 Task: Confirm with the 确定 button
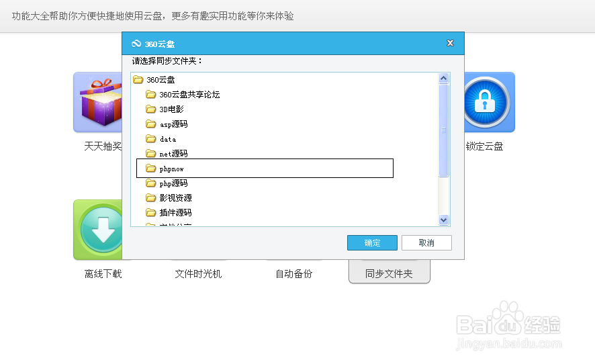coord(372,243)
